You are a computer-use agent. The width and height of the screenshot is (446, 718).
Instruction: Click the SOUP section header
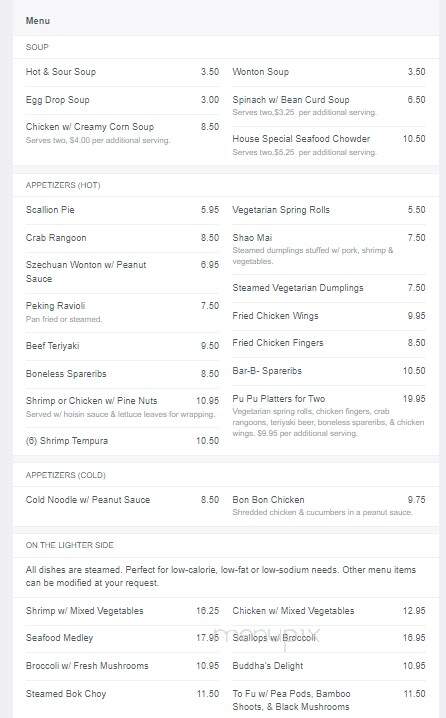37,47
